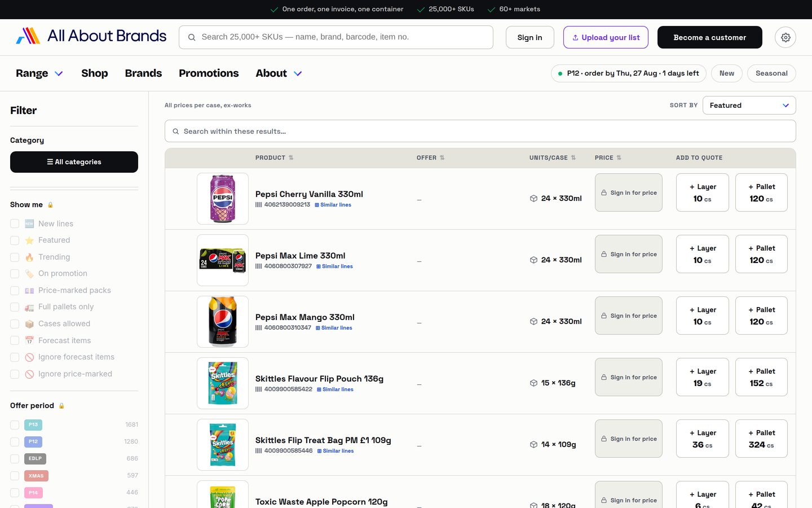Click the barcode icon for Pepsi Cherry Vanilla
Image resolution: width=812 pixels, height=508 pixels.
259,205
